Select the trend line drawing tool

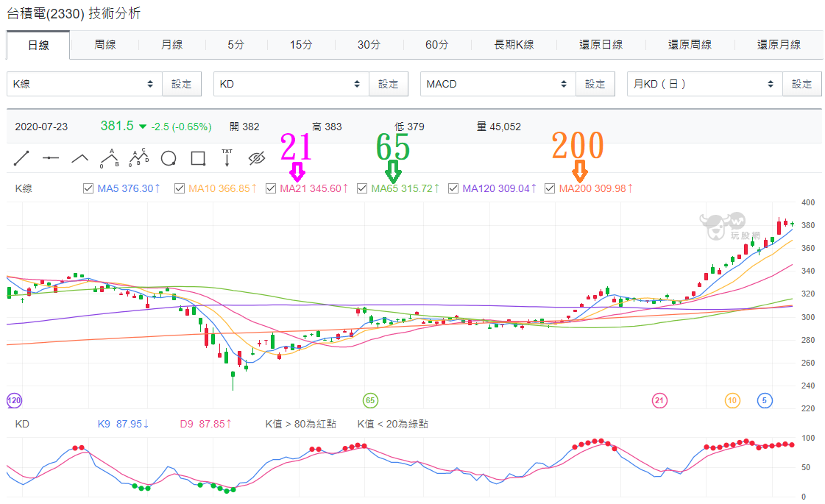click(x=21, y=158)
